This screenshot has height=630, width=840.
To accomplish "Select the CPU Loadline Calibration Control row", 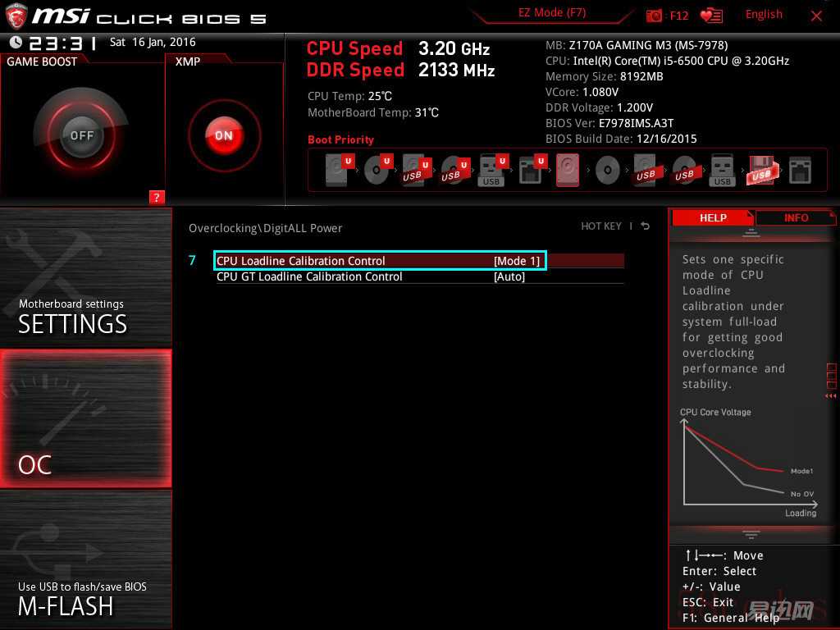I will click(420, 261).
